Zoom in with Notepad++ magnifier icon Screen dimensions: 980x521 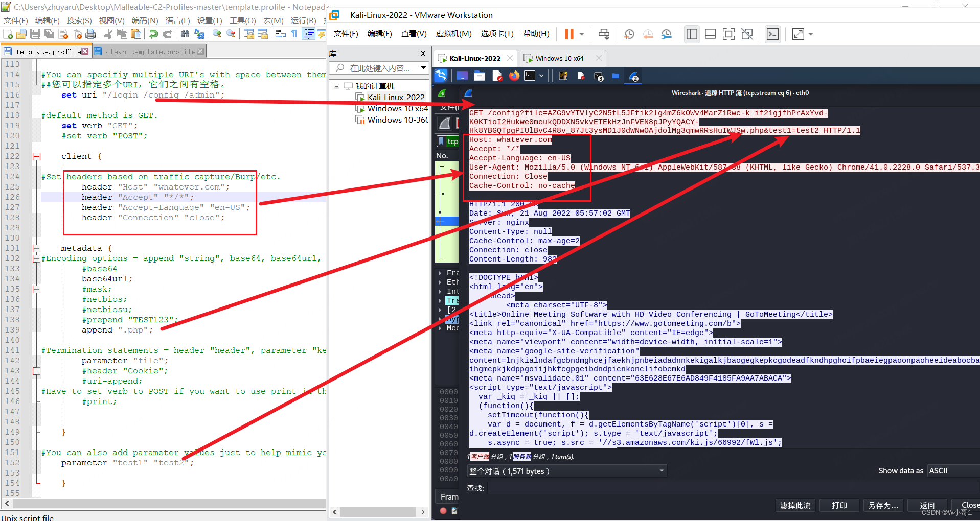click(x=217, y=34)
